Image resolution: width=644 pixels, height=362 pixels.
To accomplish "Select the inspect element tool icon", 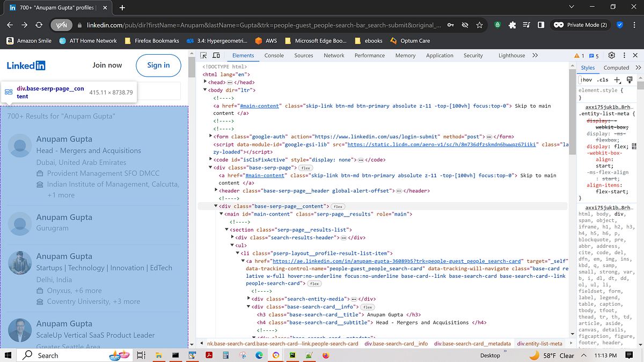I will click(x=203, y=55).
